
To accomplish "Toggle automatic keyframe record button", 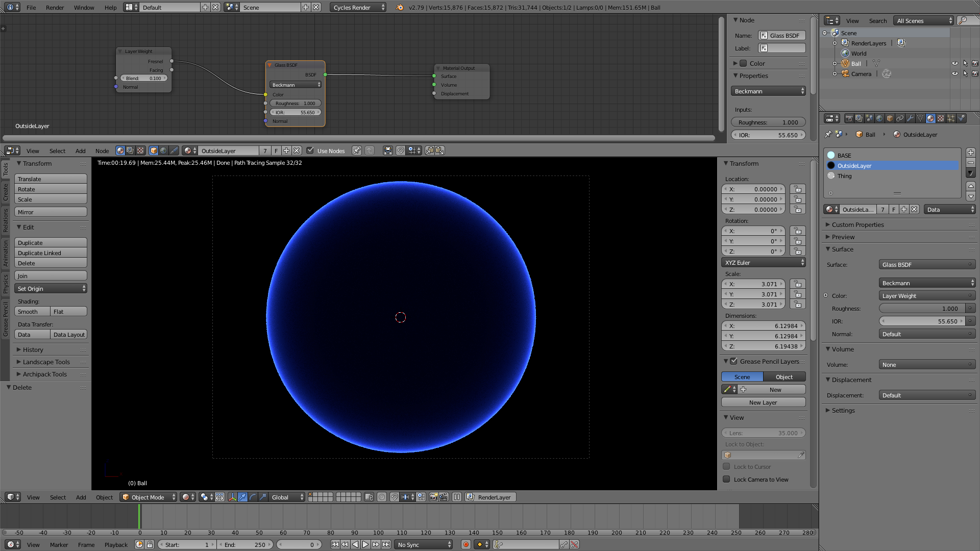I will [465, 544].
